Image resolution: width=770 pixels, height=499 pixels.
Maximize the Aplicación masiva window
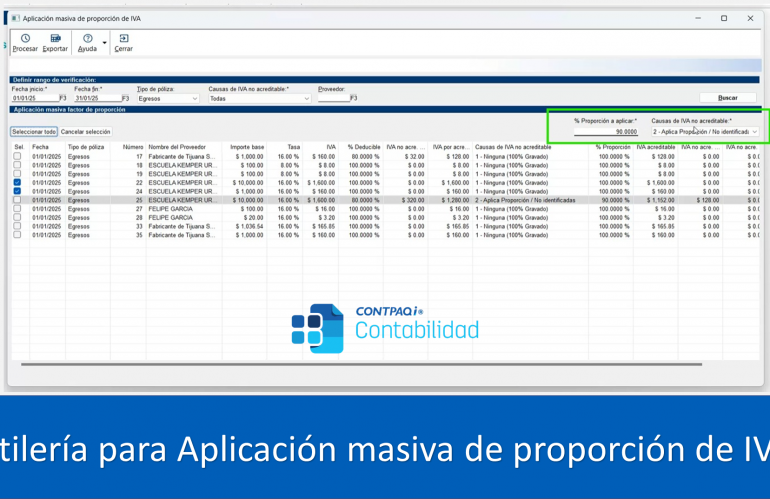point(724,18)
